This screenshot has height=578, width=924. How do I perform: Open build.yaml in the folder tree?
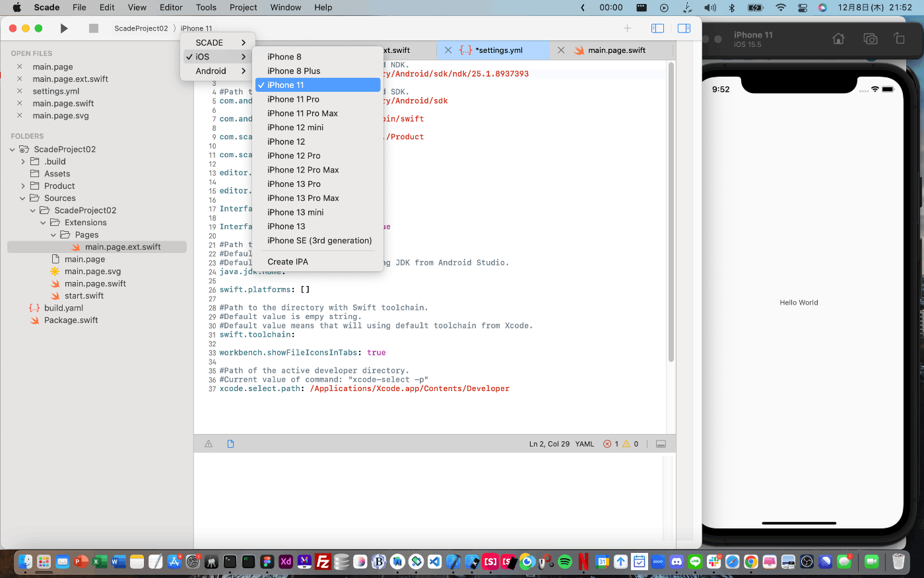63,308
